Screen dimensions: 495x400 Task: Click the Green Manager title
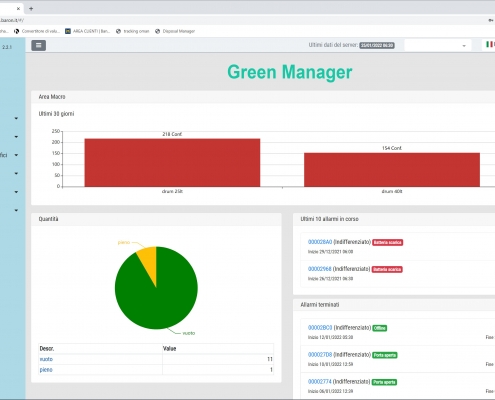290,72
